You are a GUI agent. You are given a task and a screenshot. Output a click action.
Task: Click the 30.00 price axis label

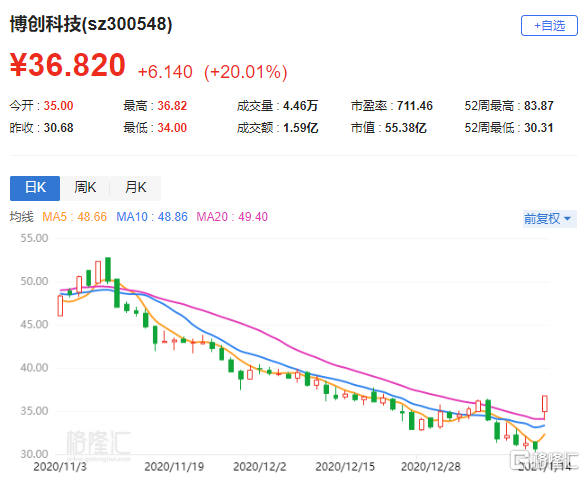tap(34, 454)
